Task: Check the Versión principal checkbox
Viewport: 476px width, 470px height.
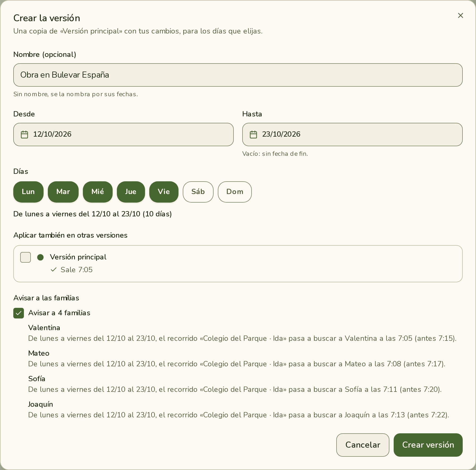Action: coord(25,257)
